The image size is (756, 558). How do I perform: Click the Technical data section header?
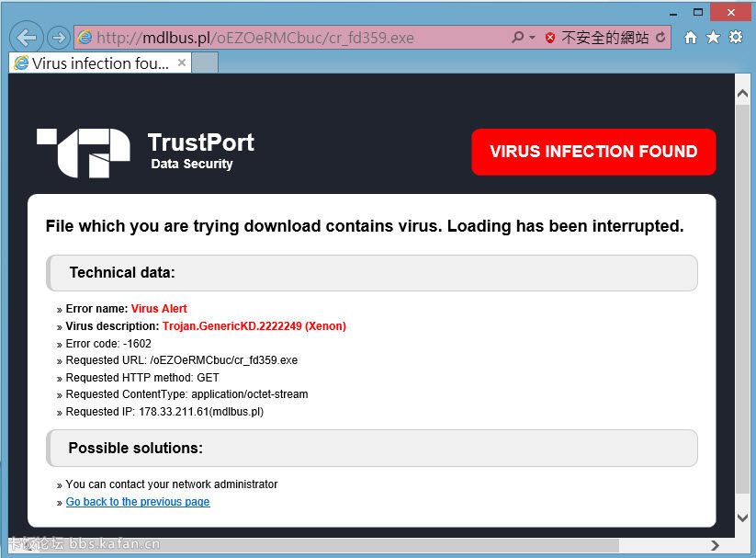[372, 273]
